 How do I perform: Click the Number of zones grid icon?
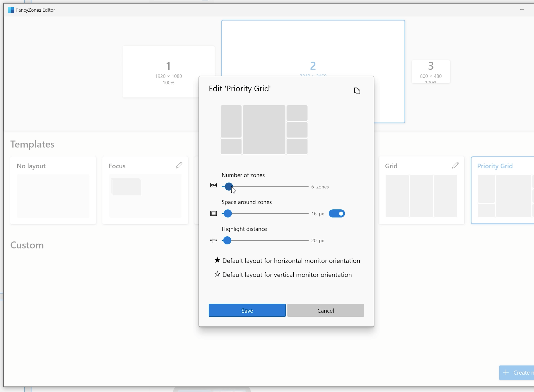[x=214, y=185]
